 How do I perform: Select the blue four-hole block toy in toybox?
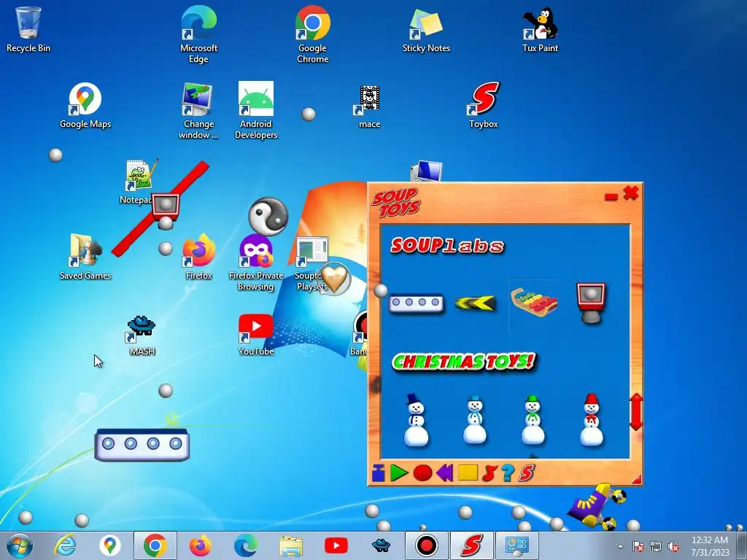tap(416, 303)
